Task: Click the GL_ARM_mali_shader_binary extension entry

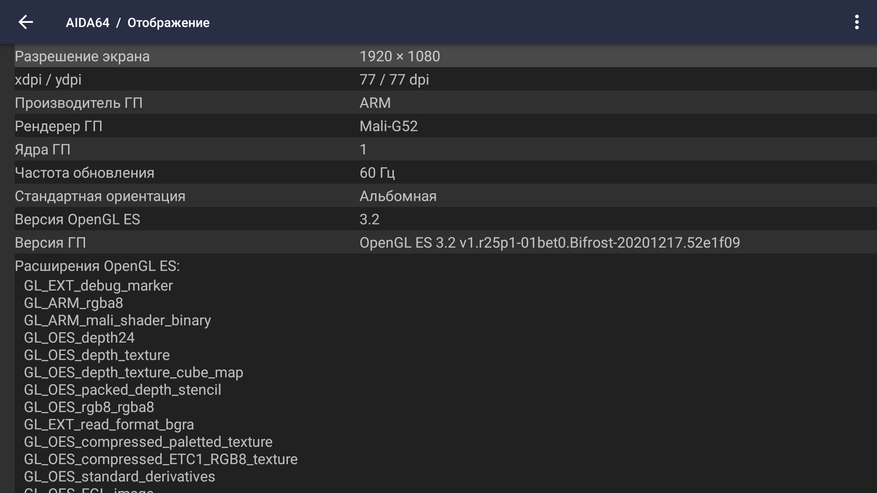Action: pyautogui.click(x=117, y=320)
